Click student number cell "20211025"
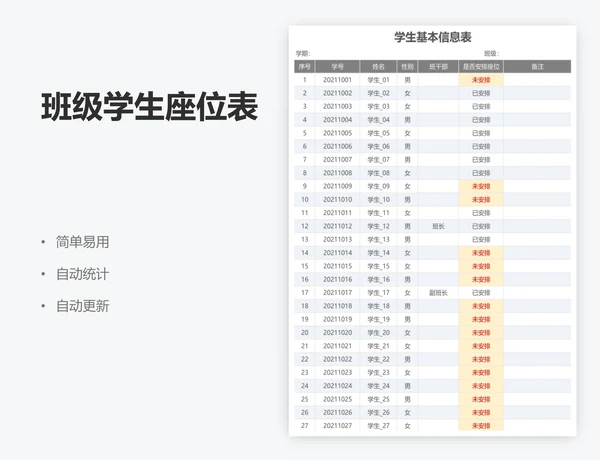The image size is (600, 460). pyautogui.click(x=338, y=399)
